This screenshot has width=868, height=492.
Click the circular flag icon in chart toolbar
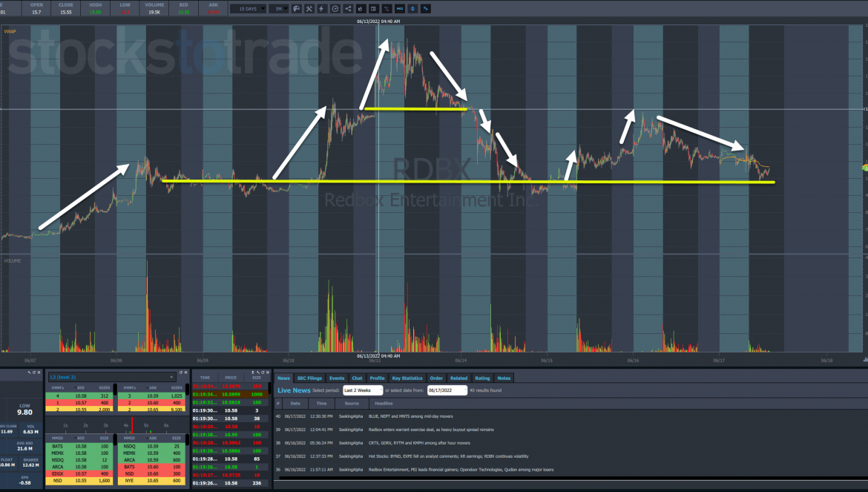pyautogui.click(x=335, y=9)
